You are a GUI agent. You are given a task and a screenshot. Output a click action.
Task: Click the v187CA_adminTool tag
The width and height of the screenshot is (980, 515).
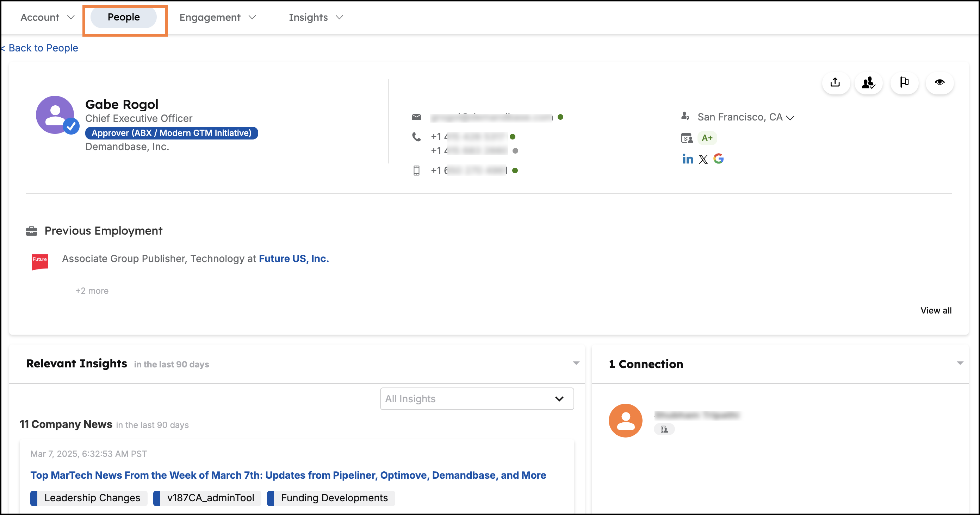[207, 498]
